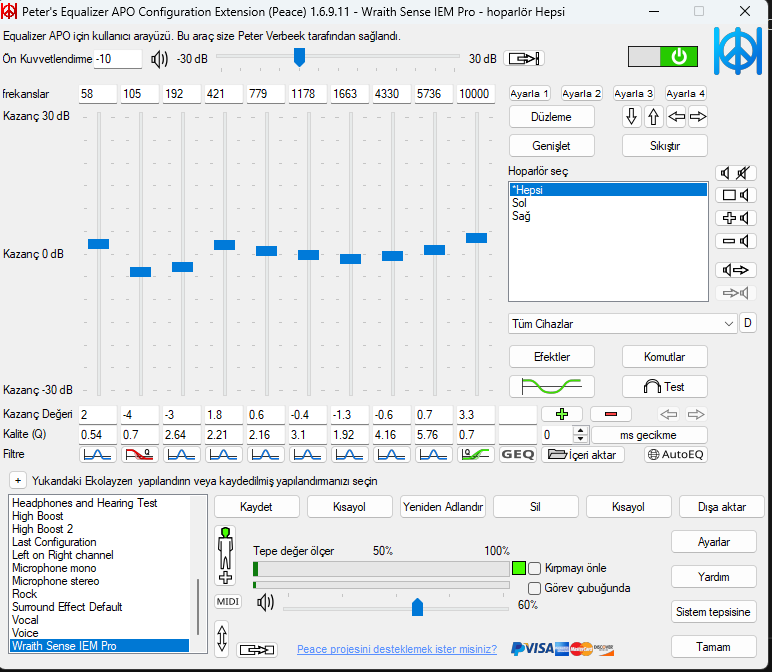Click the right arrow shift frequencies button
Viewport: 772px width, 672px height.
(698, 117)
